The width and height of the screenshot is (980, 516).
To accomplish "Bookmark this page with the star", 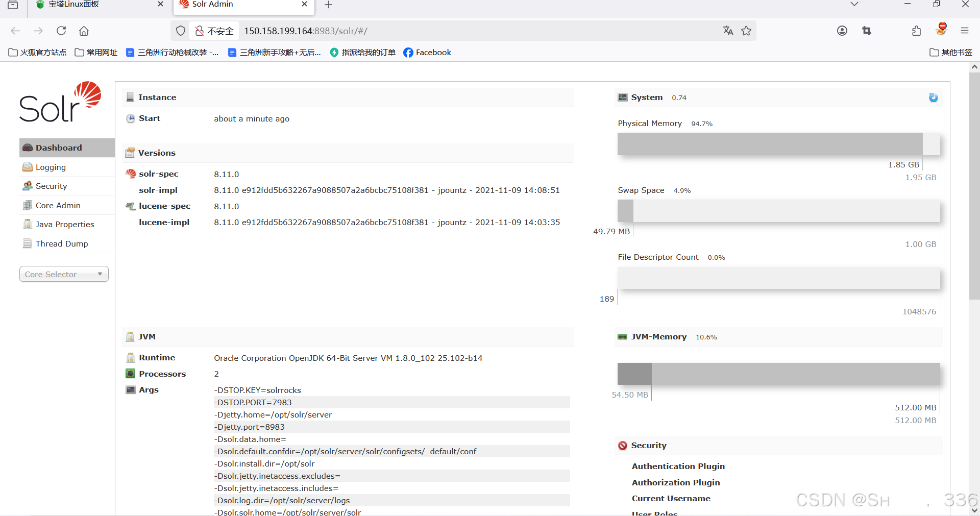I will (746, 31).
